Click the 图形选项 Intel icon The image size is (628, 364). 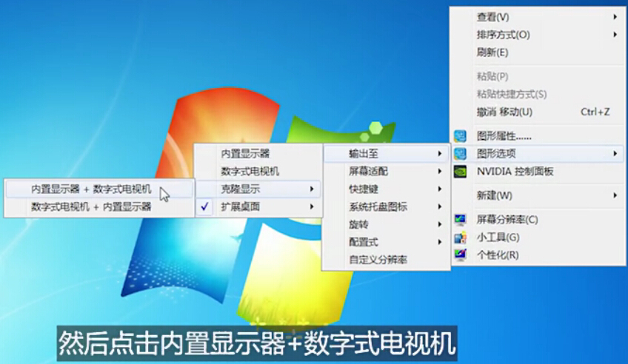tap(461, 154)
